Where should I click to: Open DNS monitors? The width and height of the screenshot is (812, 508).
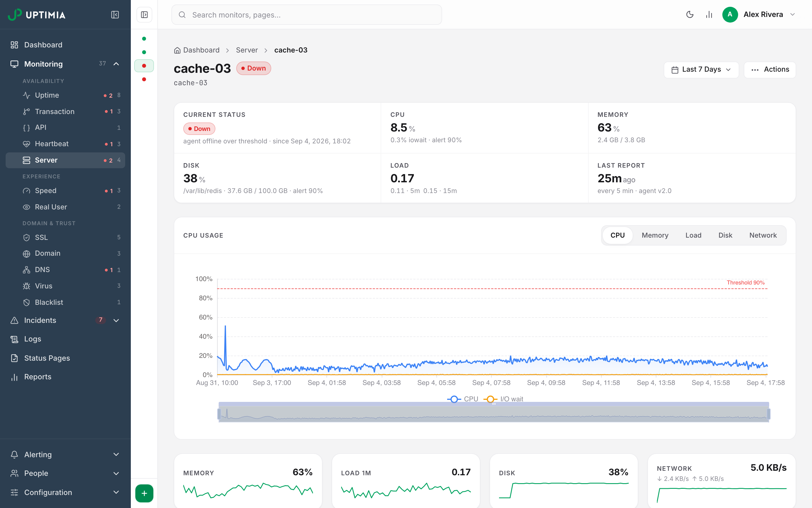click(65, 270)
